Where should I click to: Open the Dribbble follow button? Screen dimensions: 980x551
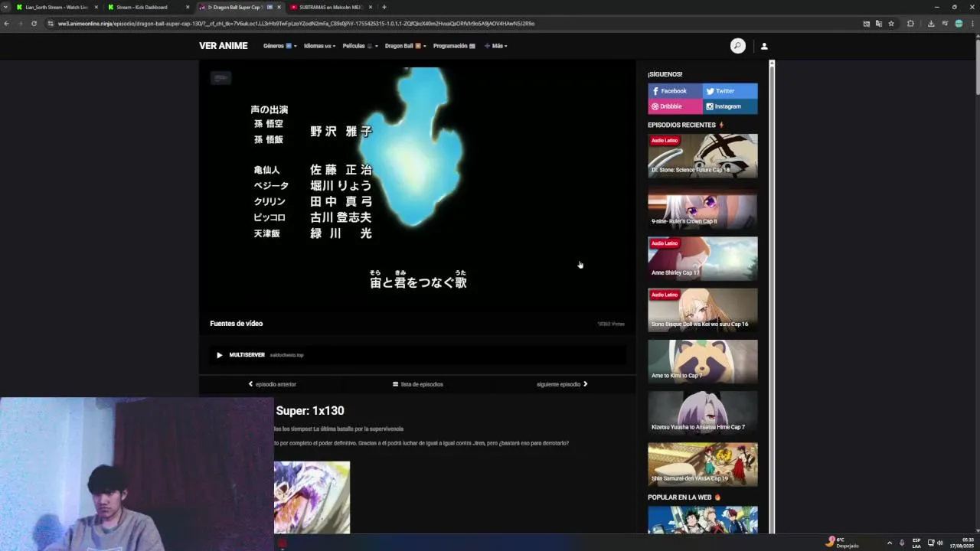coord(675,106)
